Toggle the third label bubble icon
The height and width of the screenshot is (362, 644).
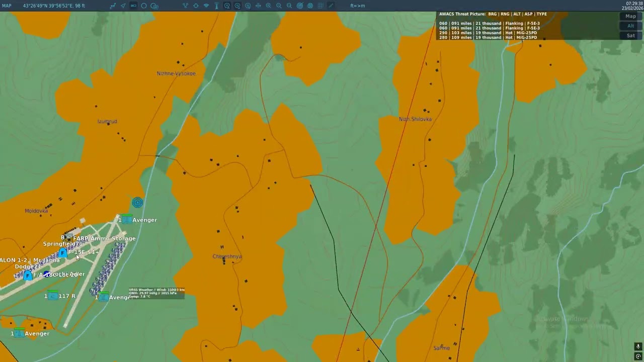tap(248, 6)
